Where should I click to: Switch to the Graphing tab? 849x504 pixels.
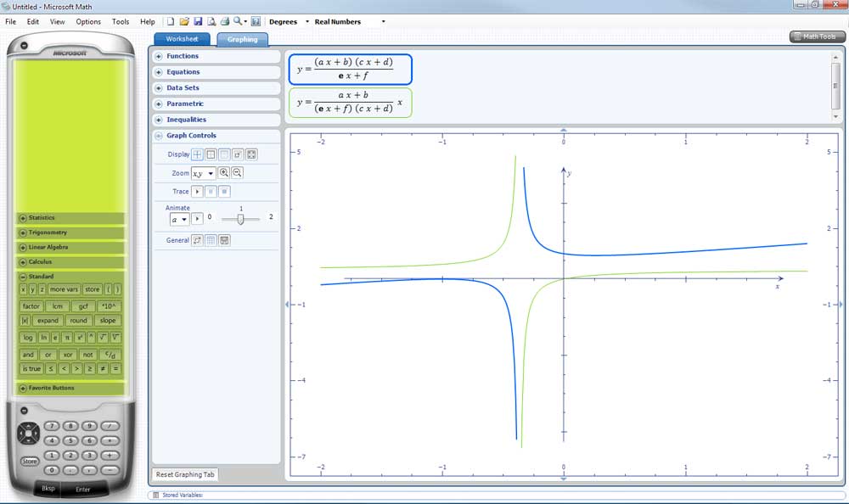(x=243, y=39)
